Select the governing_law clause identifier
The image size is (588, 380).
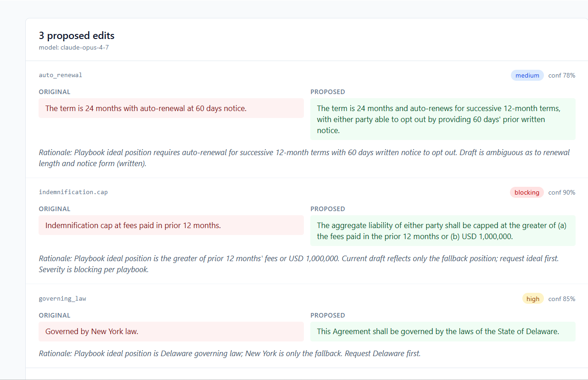(x=62, y=298)
